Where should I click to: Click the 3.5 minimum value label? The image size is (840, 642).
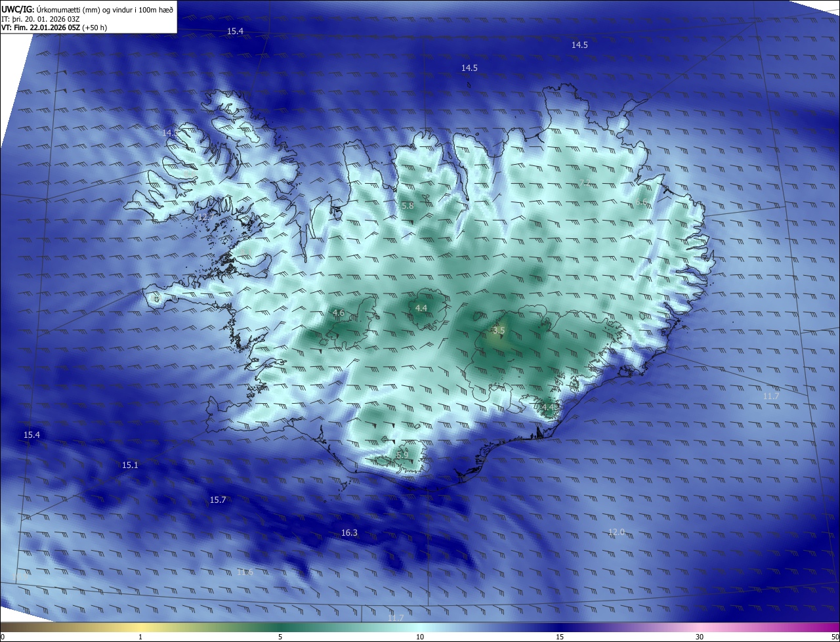(x=498, y=331)
